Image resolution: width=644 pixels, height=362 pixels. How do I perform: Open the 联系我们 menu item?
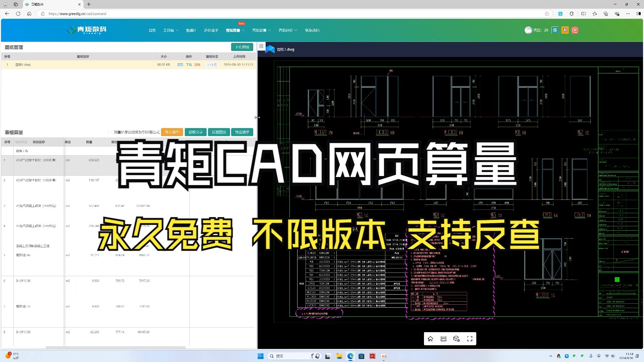click(312, 30)
